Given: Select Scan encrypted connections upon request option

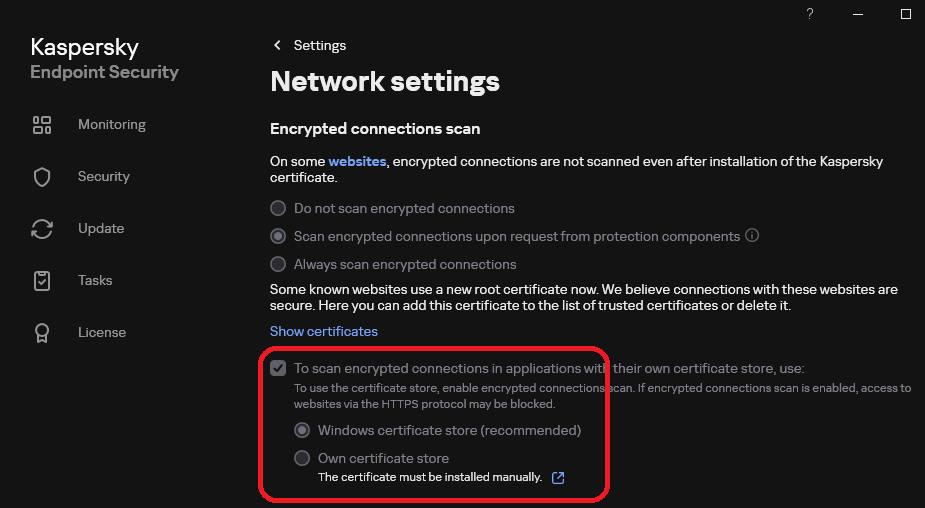Looking at the screenshot, I should 278,237.
